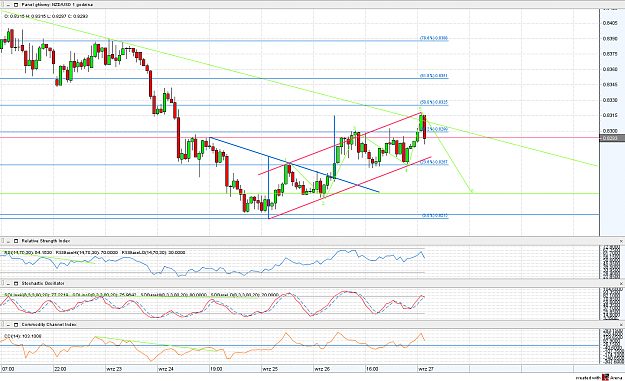This screenshot has height=381, width=625.
Task: Close the Stochastic Oscillator panel
Action: pos(621,283)
